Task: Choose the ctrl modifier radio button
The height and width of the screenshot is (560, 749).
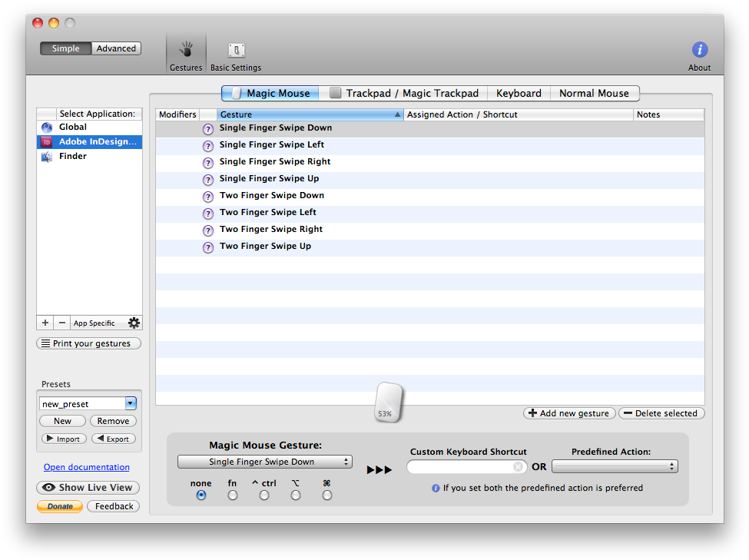Action: click(x=263, y=495)
